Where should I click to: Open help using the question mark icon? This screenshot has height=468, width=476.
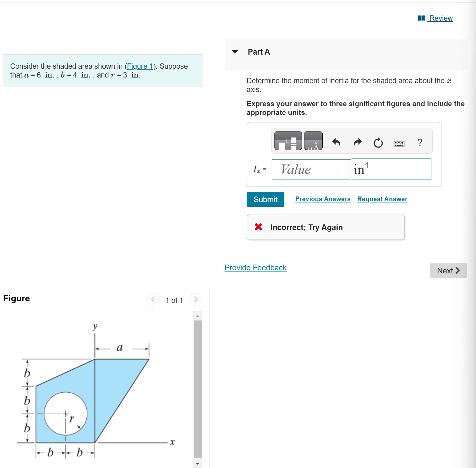click(420, 143)
